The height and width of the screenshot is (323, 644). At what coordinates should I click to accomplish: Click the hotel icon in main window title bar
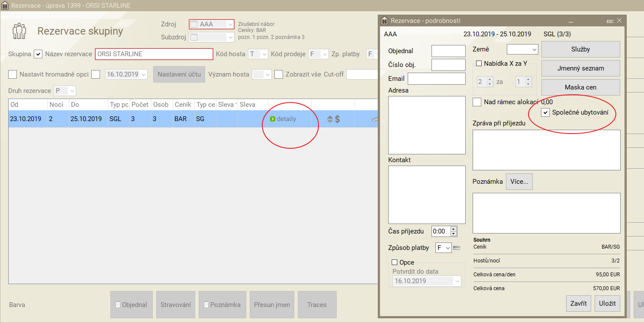click(5, 6)
